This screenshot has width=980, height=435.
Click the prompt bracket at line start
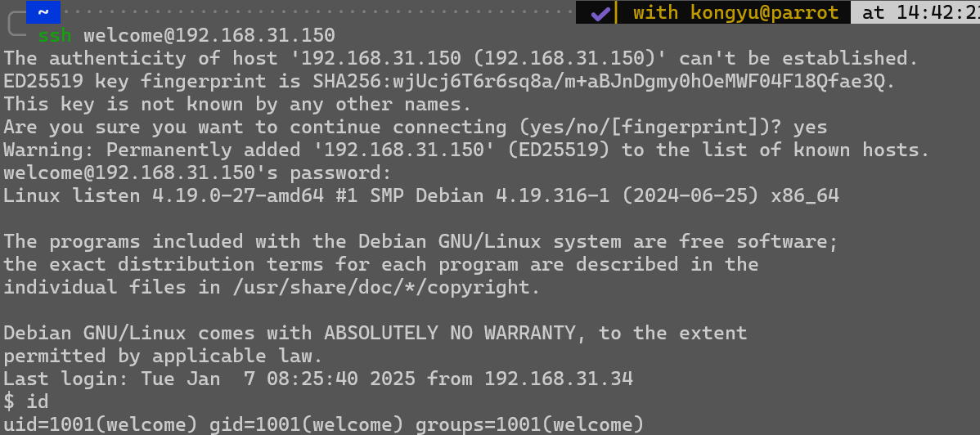[x=16, y=25]
